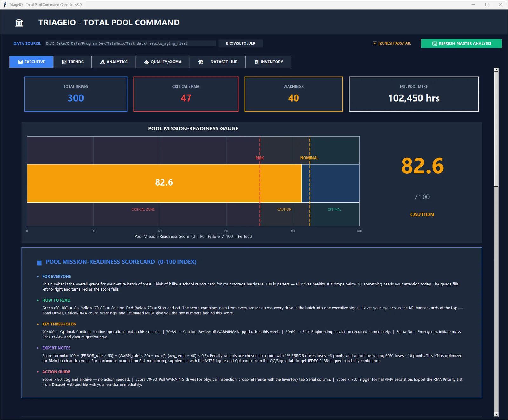Click the red RISK threshold line
The height and width of the screenshot is (420, 508).
click(x=260, y=181)
